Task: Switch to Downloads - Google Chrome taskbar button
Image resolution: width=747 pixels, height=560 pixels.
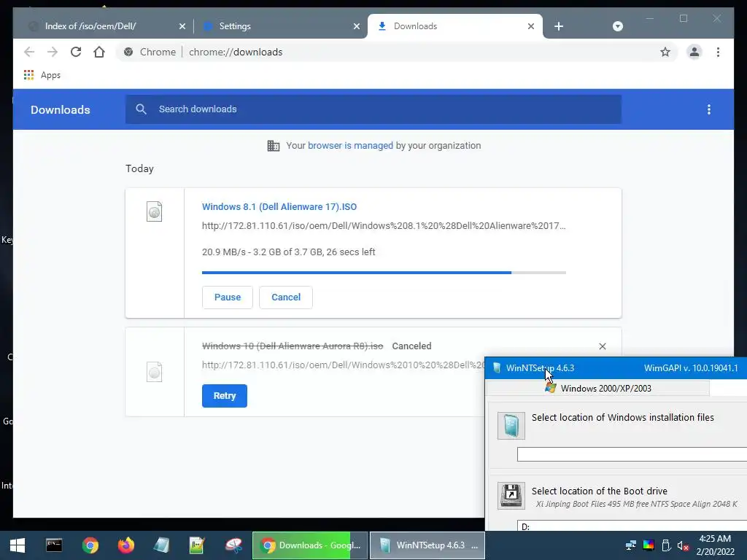Action: click(x=310, y=545)
